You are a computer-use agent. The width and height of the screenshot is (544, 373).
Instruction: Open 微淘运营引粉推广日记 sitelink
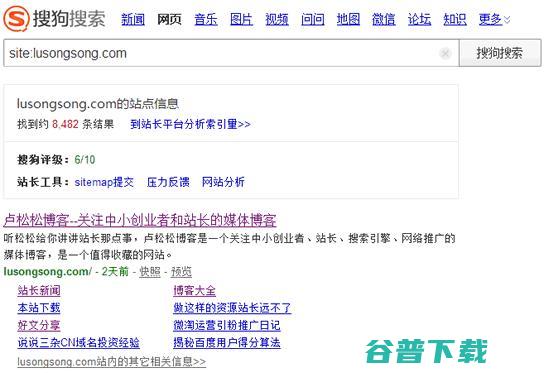(x=227, y=325)
